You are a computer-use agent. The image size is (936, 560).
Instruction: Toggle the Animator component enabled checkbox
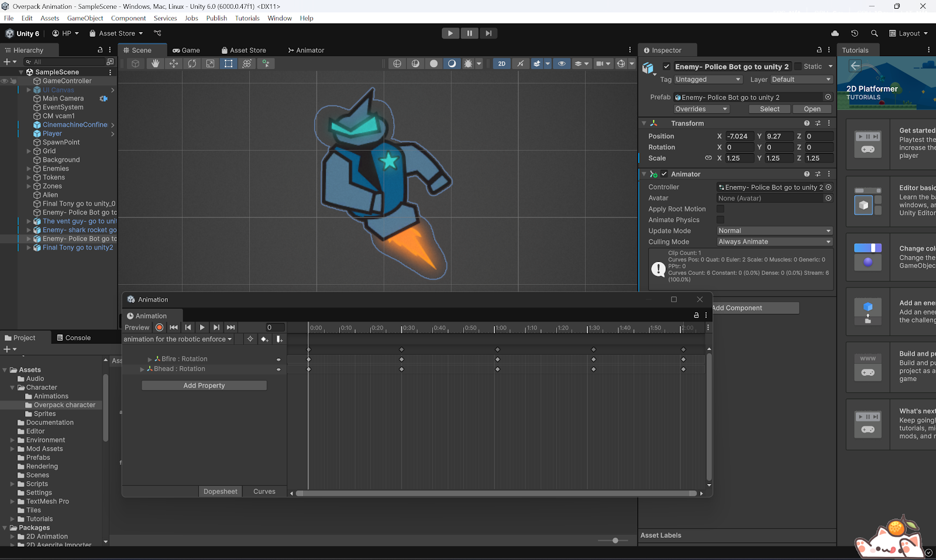pyautogui.click(x=664, y=174)
